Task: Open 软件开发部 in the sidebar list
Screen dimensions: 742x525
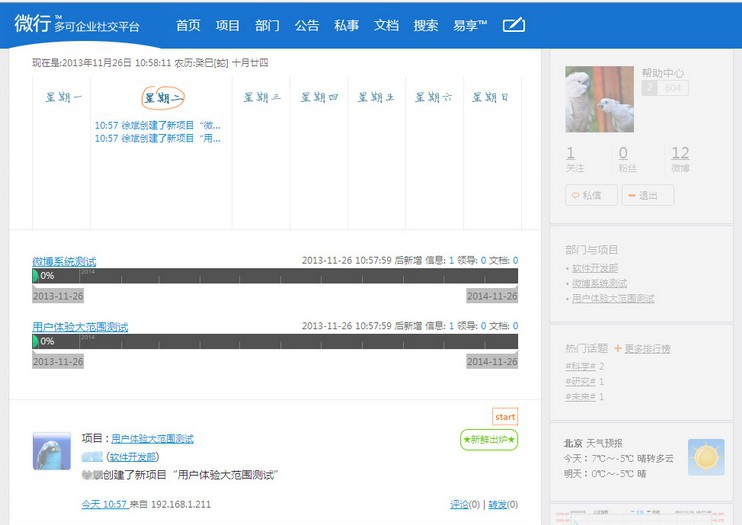Action: (595, 268)
